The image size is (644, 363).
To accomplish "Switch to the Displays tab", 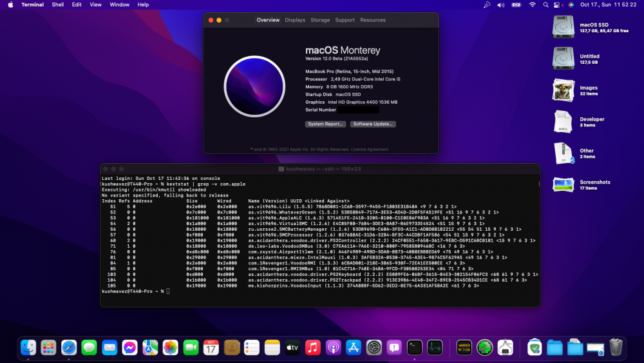I will 295,20.
